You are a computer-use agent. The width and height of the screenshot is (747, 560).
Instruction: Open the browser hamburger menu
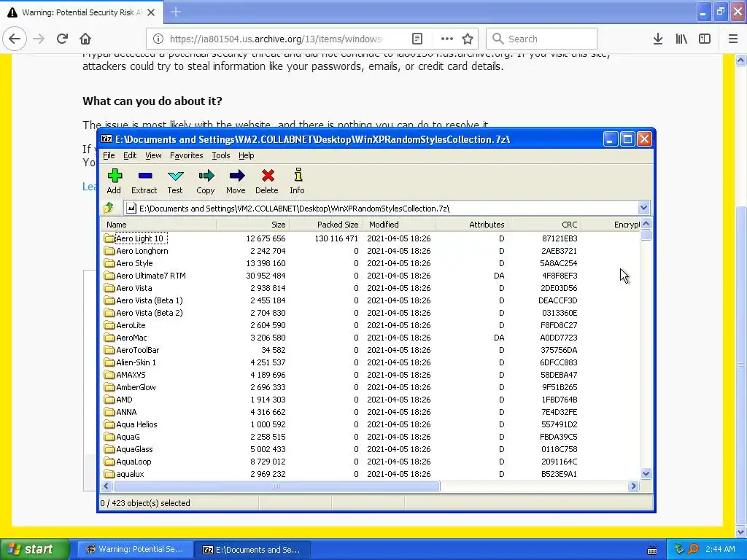(733, 39)
